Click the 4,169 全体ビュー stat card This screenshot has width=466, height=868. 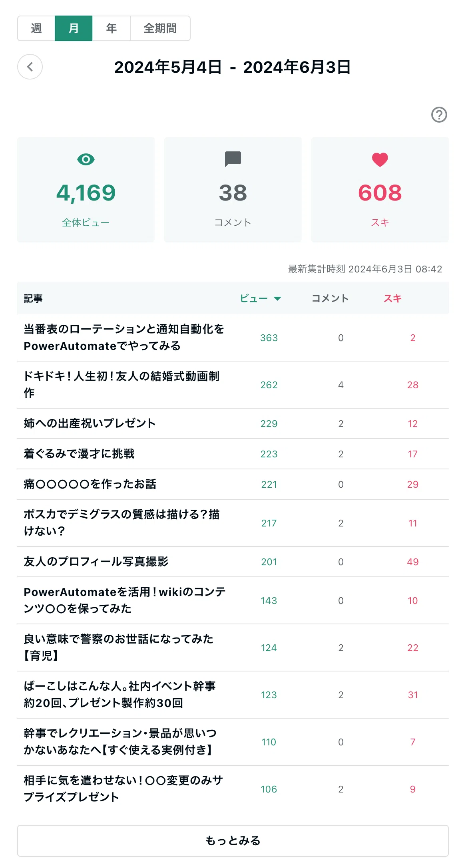click(86, 190)
